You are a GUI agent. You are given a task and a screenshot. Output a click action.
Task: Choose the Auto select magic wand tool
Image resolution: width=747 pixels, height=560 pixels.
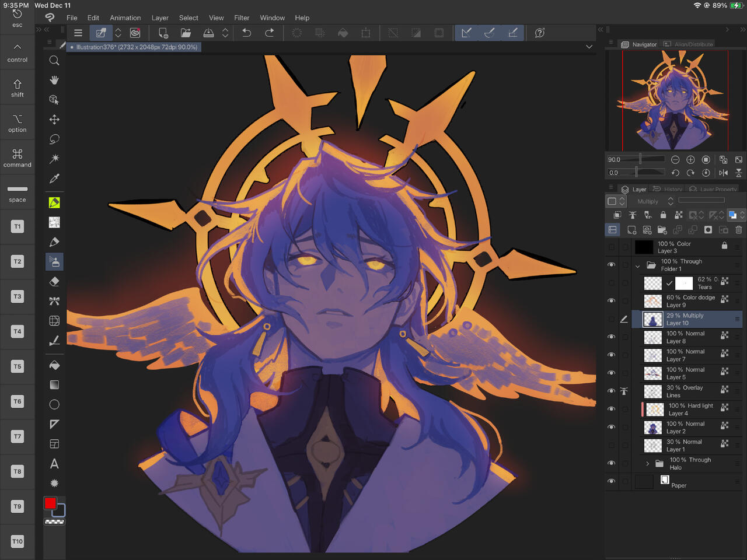coord(54,159)
